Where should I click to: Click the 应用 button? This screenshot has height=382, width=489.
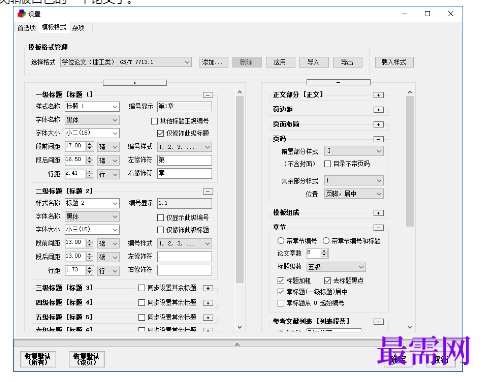280,62
